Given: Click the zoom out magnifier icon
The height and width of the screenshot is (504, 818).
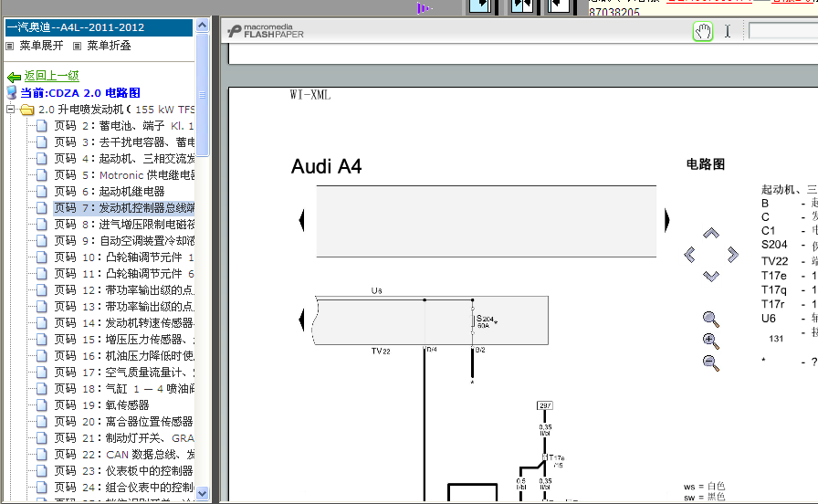Looking at the screenshot, I should tap(710, 362).
